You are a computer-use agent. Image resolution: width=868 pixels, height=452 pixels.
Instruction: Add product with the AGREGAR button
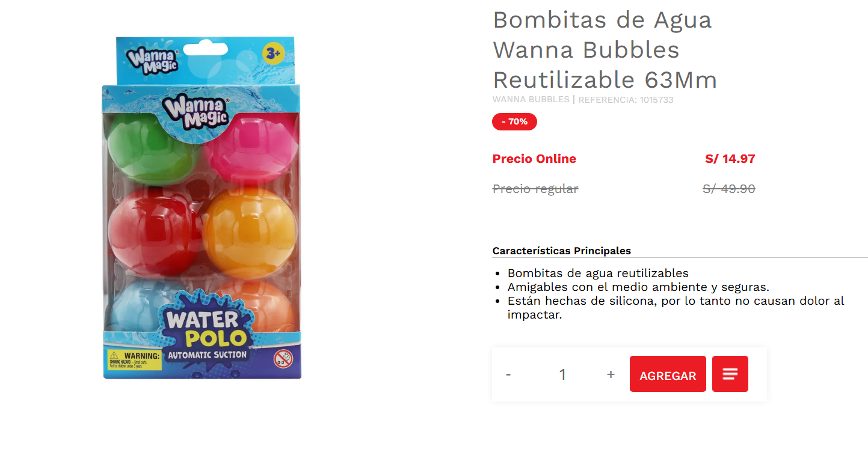[668, 374]
